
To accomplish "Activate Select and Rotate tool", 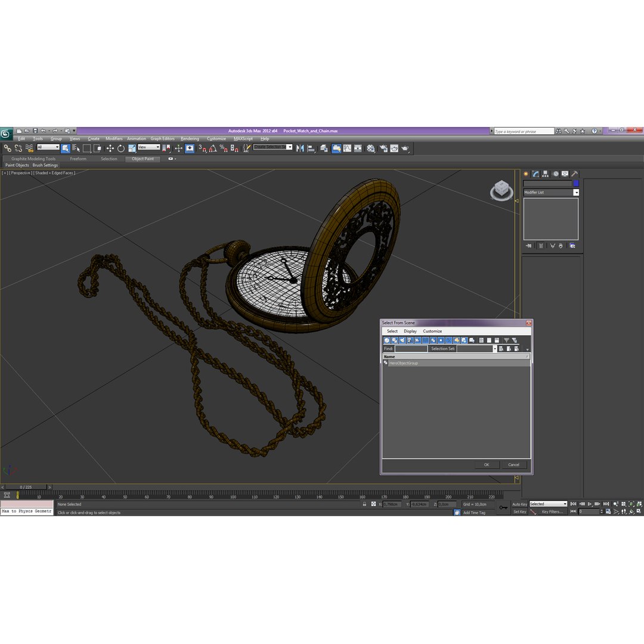I will 120,148.
